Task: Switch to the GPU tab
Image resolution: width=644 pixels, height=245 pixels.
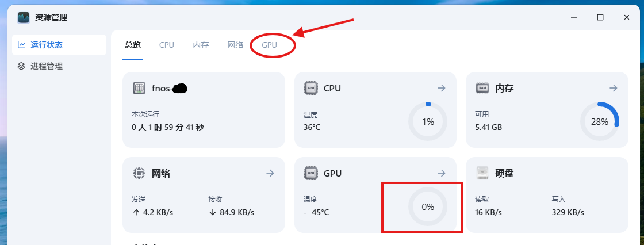Action: (x=270, y=45)
